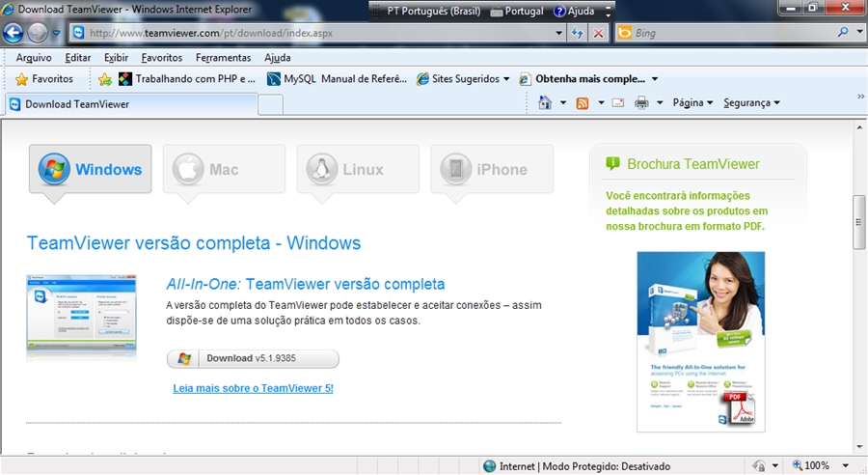Click the Portugal keyboard layout item
This screenshot has height=475, width=868.
point(518,11)
